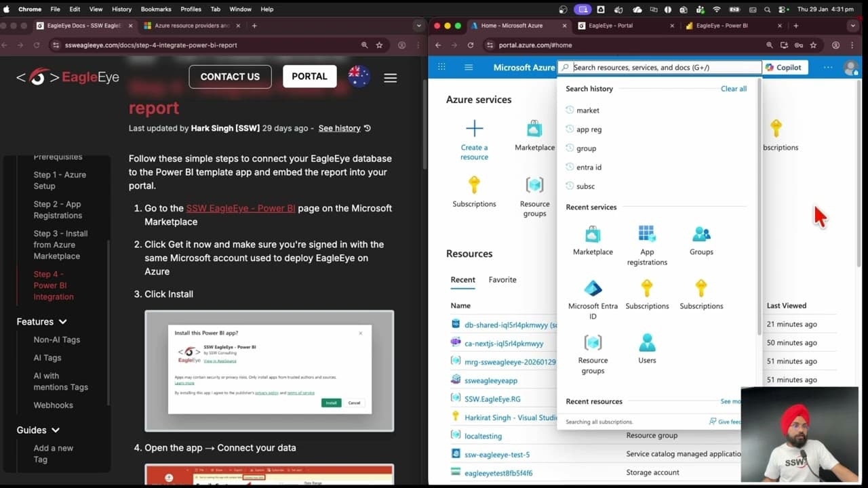
Task: Open Marketplace icon in Recent services
Action: (593, 235)
